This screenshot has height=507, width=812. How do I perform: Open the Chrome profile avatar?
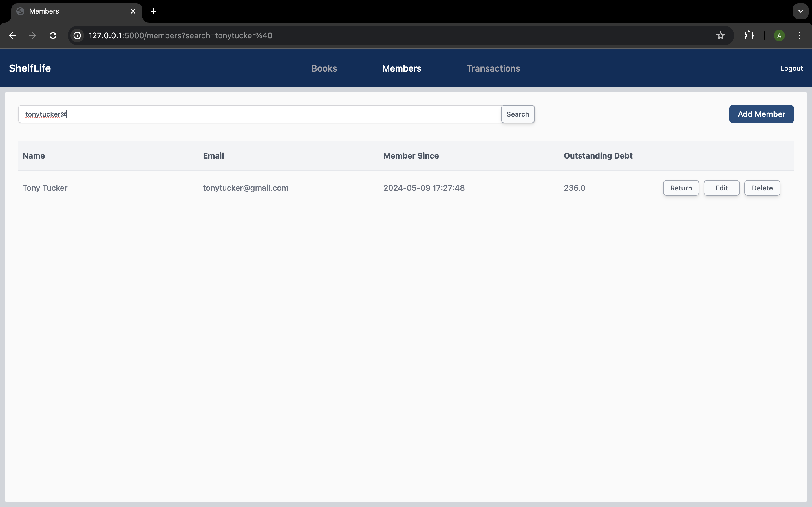click(779, 35)
